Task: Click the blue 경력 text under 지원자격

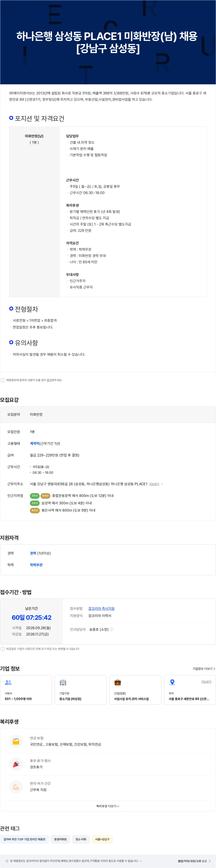Action: point(33,553)
